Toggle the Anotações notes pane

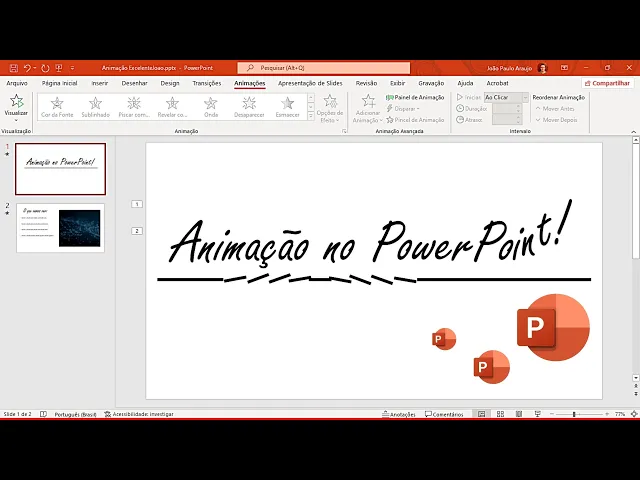[399, 414]
